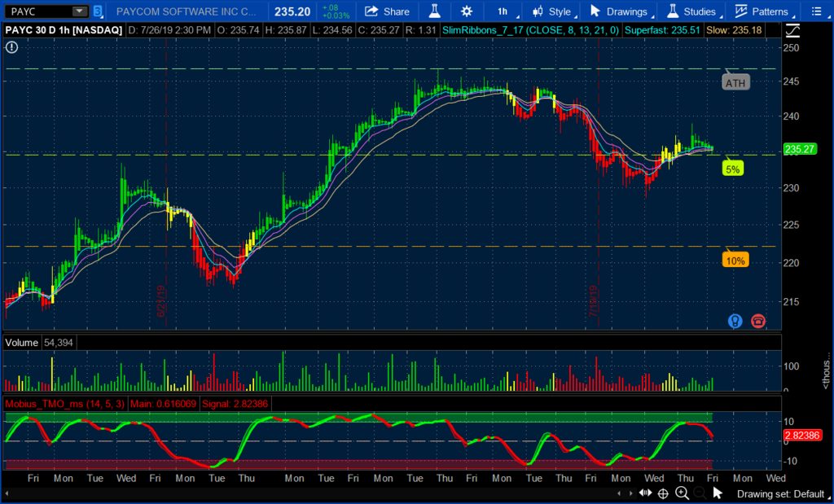Click the blue lightbulb event icon
Viewport: 834px width, 504px height.
point(735,321)
